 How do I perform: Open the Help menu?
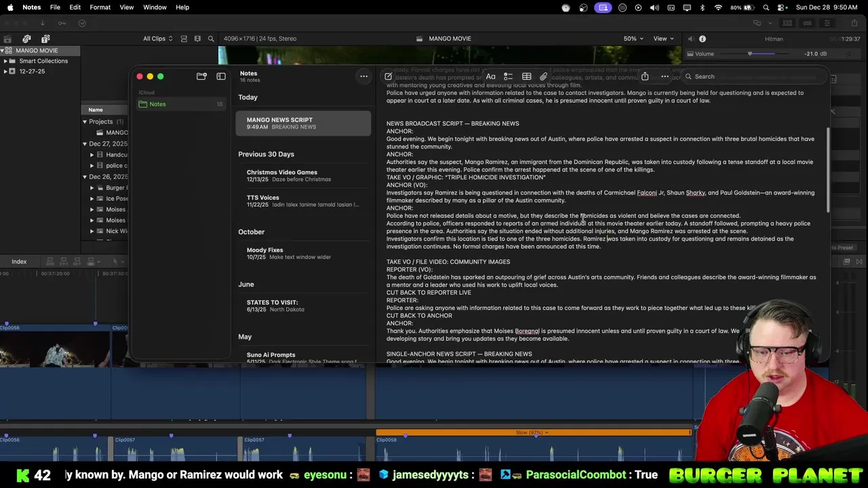(x=182, y=7)
